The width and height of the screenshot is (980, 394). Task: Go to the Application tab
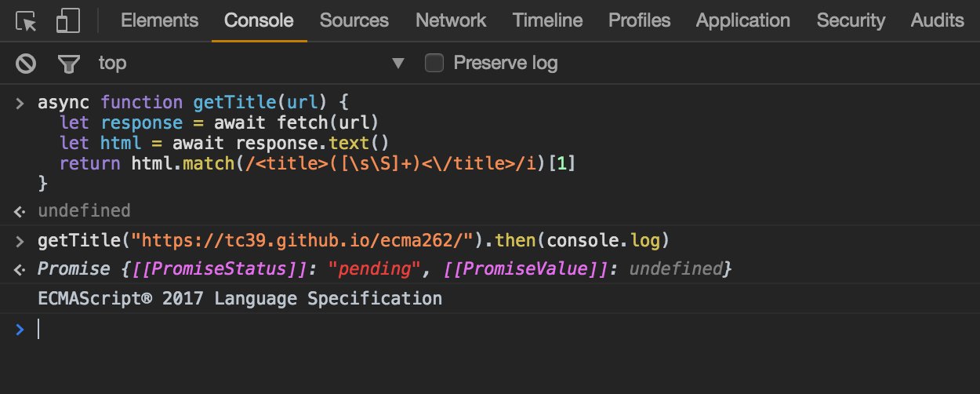coord(743,20)
